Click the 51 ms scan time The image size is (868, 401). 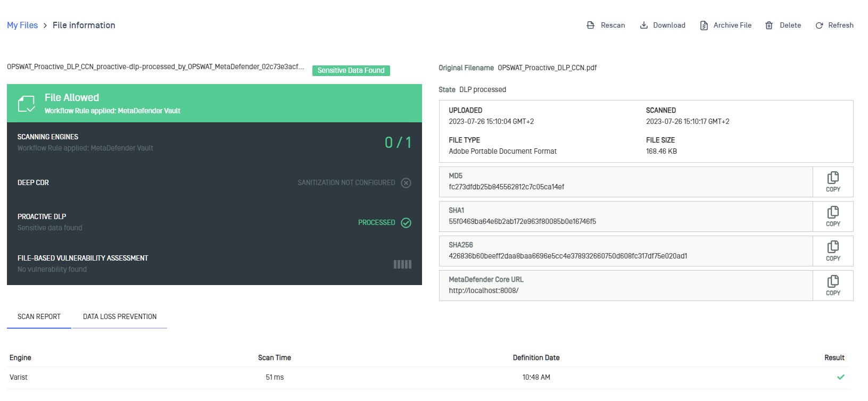point(275,377)
